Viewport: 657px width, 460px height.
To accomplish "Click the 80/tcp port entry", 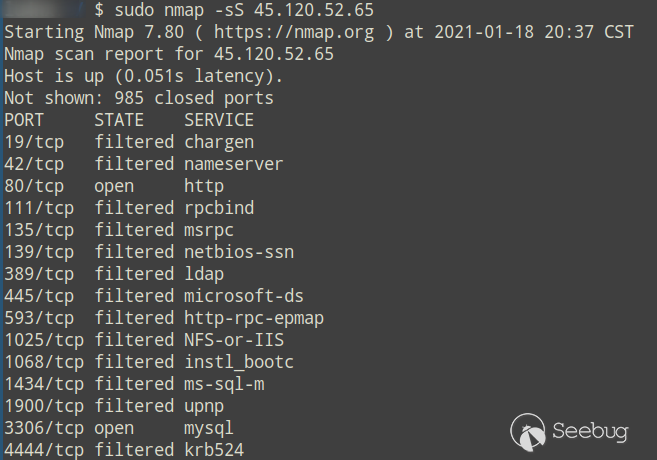I will [x=34, y=186].
